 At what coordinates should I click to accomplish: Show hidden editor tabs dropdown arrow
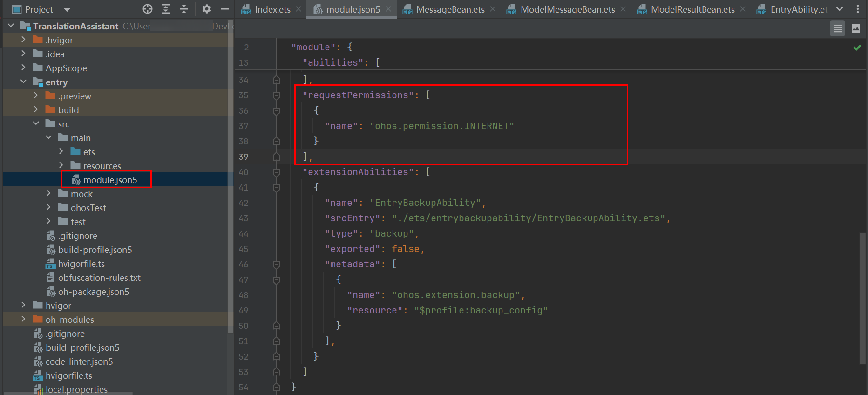840,9
